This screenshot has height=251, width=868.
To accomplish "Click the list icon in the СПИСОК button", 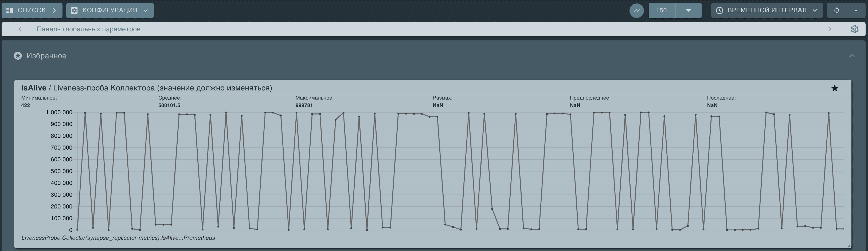I will [x=9, y=10].
